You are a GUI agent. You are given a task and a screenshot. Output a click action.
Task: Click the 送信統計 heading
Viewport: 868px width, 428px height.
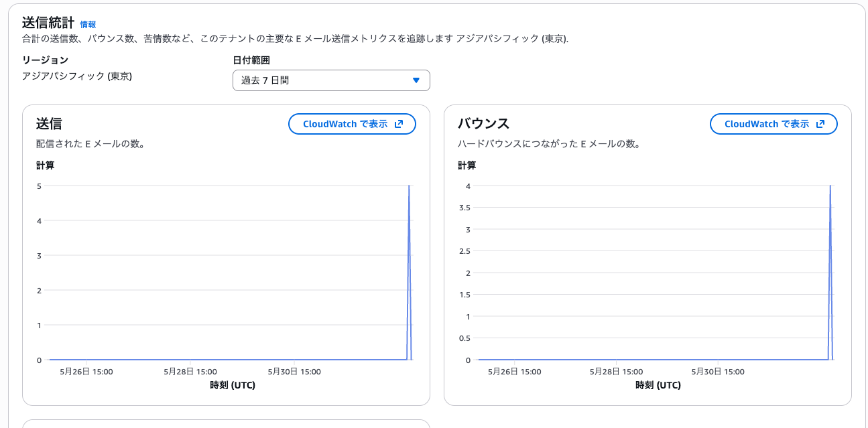pyautogui.click(x=48, y=23)
